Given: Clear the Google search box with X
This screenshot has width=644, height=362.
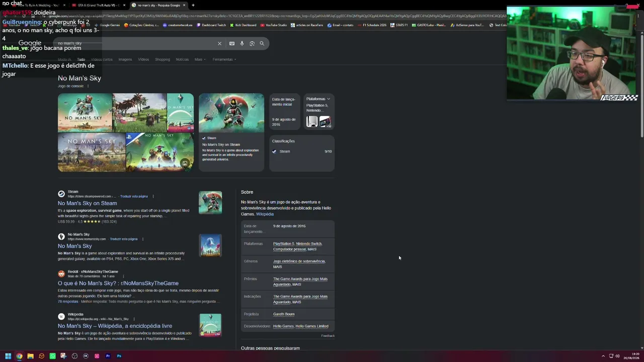Looking at the screenshot, I should tap(219, 44).
